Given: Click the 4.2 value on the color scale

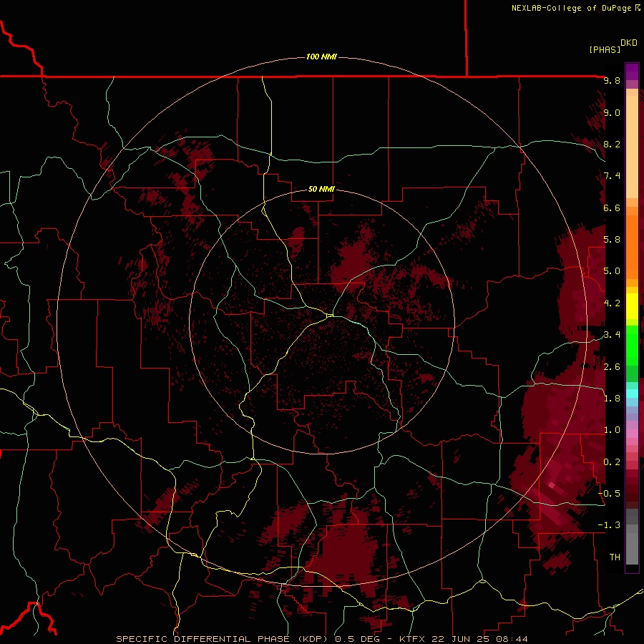Looking at the screenshot, I should [612, 303].
